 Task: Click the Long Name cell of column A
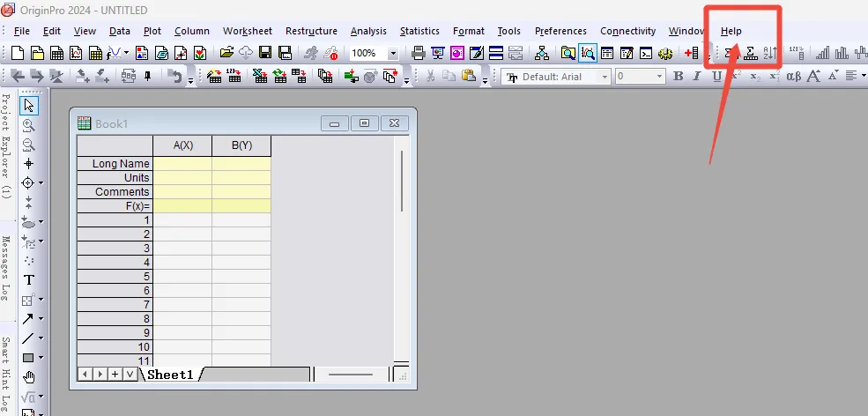coord(182,163)
